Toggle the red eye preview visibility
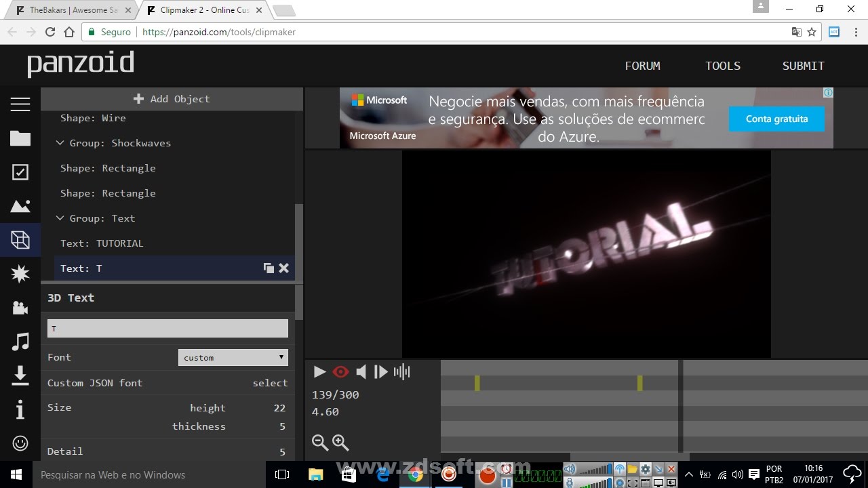Viewport: 868px width, 488px height. tap(340, 371)
